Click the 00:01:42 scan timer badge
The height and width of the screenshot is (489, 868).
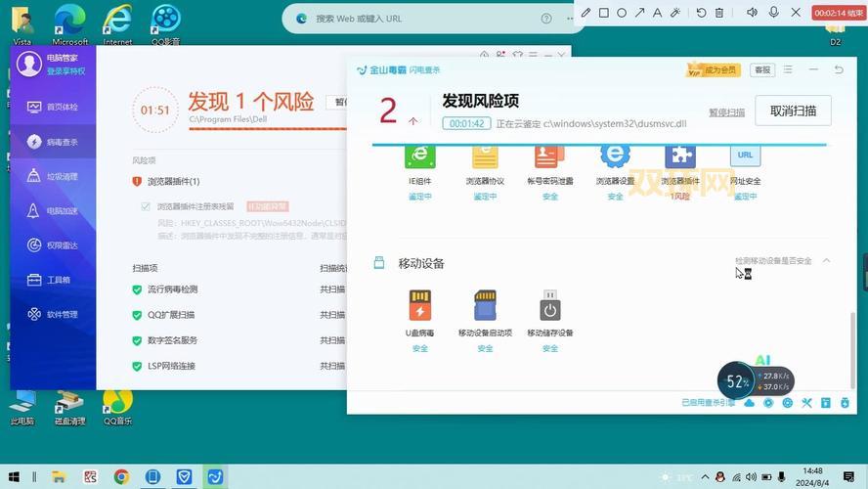click(466, 123)
